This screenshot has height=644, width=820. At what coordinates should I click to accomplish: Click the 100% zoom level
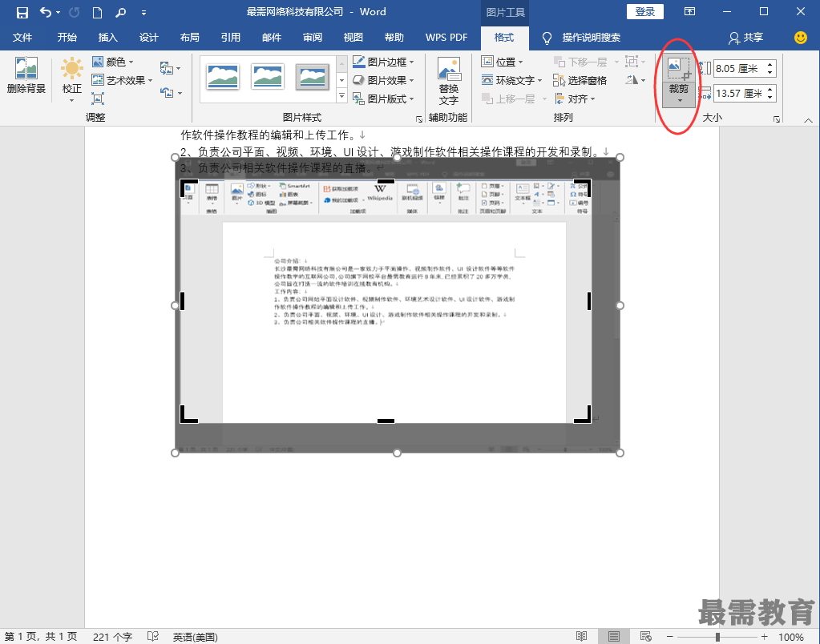tap(790, 637)
